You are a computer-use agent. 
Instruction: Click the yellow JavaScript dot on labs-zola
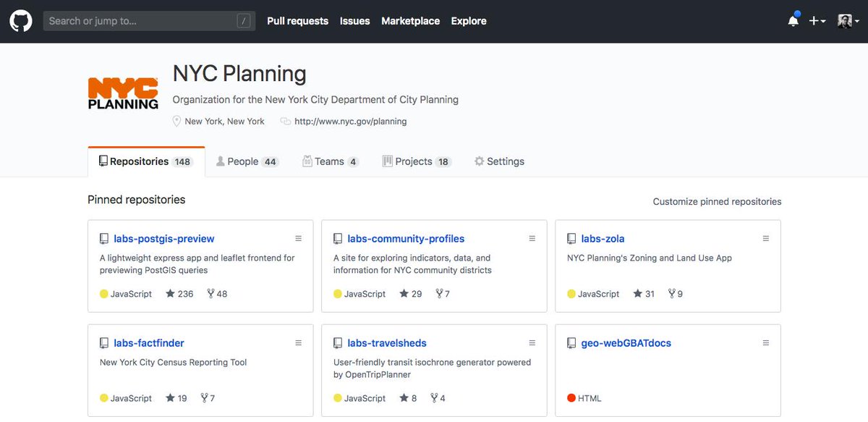[571, 294]
